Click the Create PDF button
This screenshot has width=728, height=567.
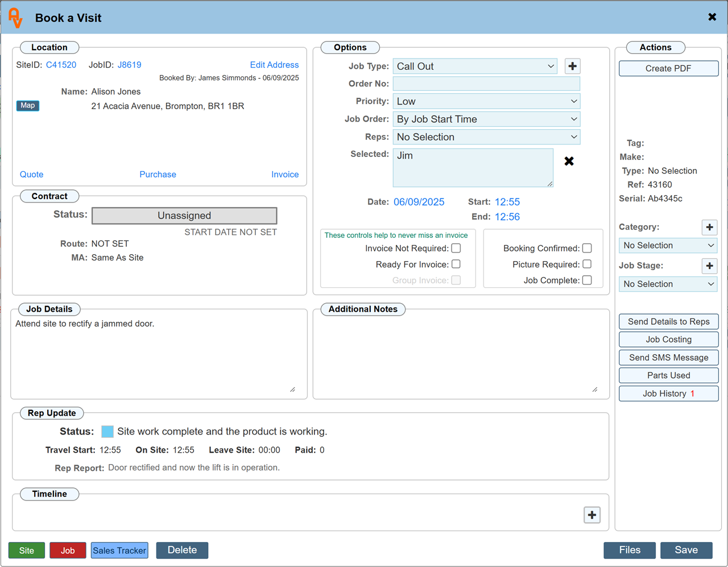pos(668,68)
